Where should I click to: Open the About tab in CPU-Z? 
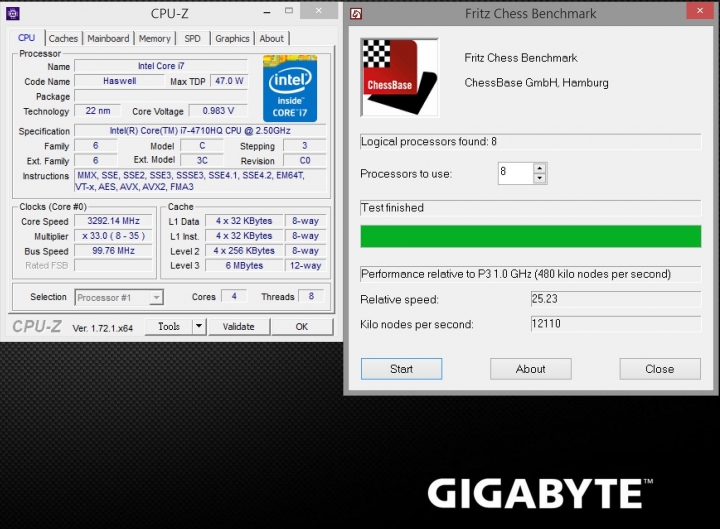(271, 39)
